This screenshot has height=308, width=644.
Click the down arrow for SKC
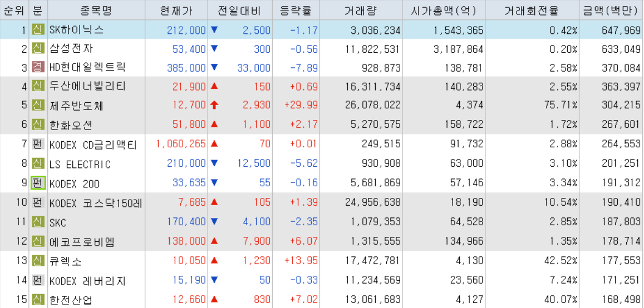point(214,222)
